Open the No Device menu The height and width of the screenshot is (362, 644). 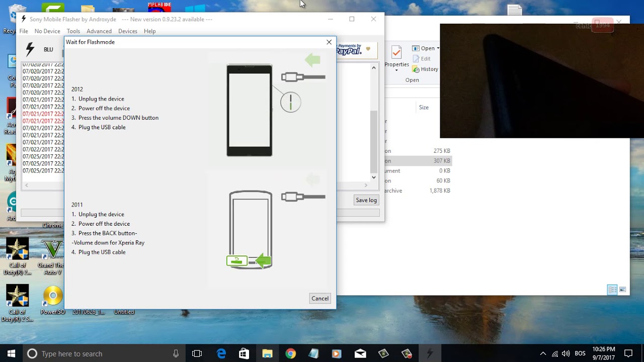(47, 31)
